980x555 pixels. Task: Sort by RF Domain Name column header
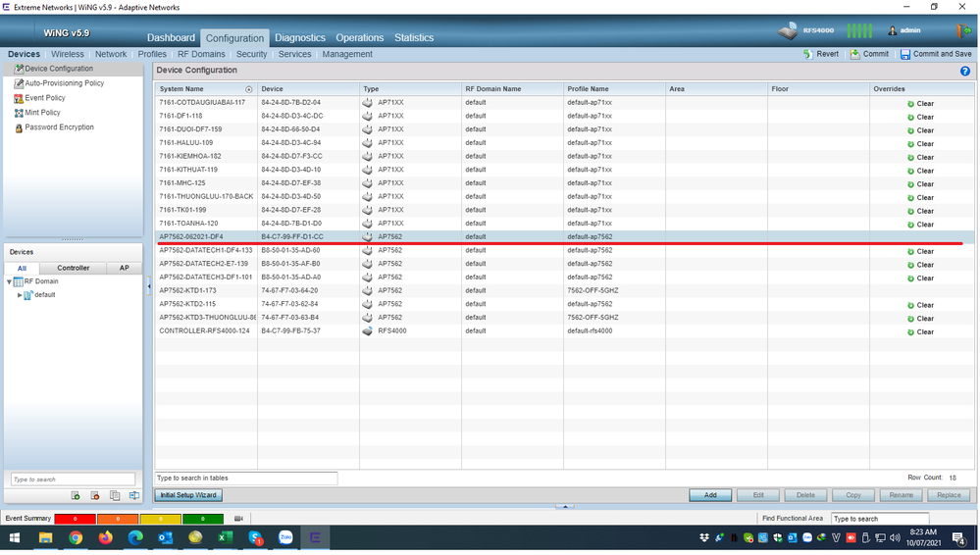point(512,89)
